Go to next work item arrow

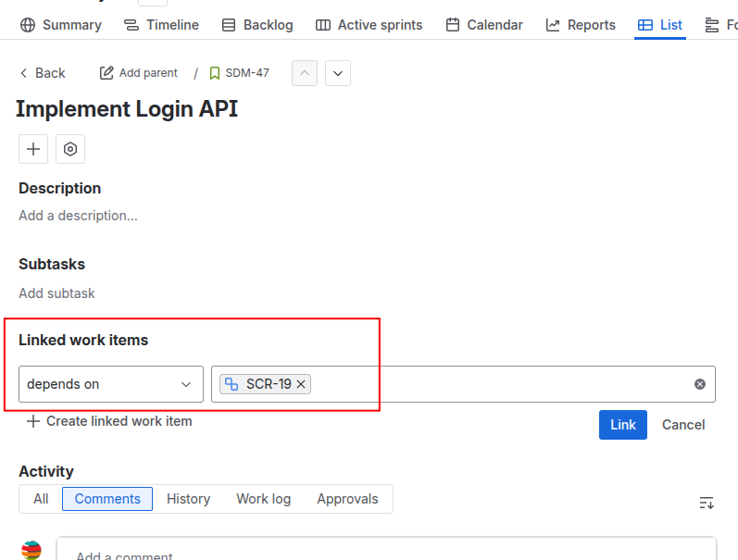338,73
